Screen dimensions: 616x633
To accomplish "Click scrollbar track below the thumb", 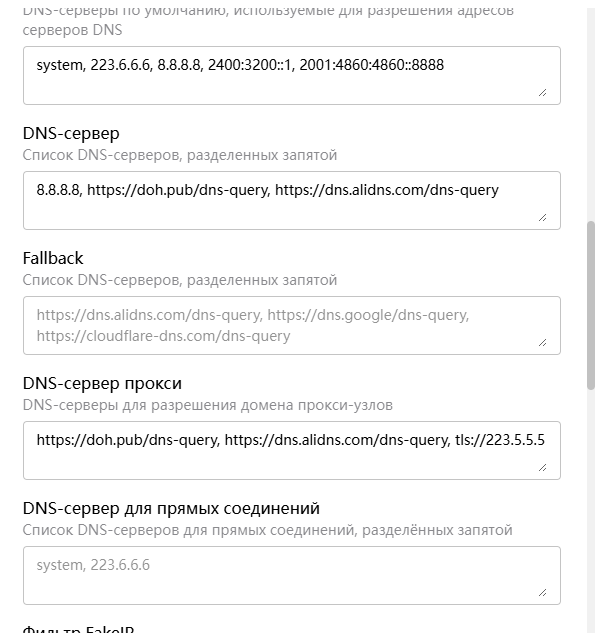I will tap(591, 509).
